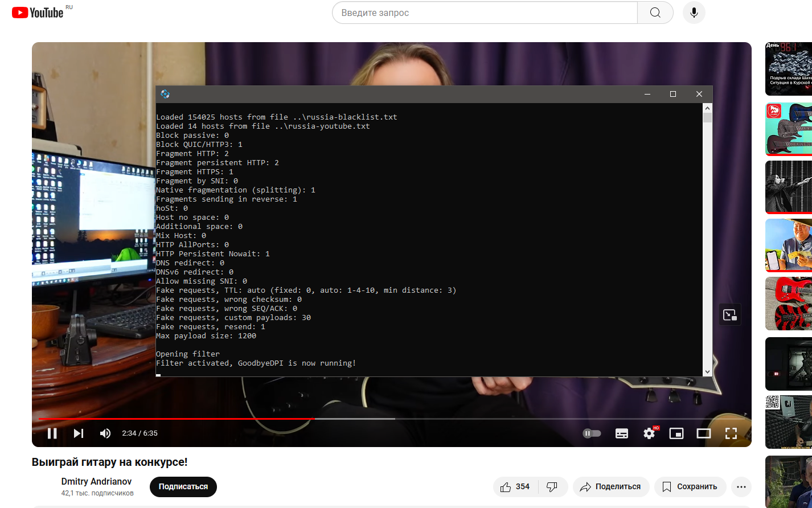Open the YouTube home logo
Viewport: 812px width, 508px height.
point(38,13)
